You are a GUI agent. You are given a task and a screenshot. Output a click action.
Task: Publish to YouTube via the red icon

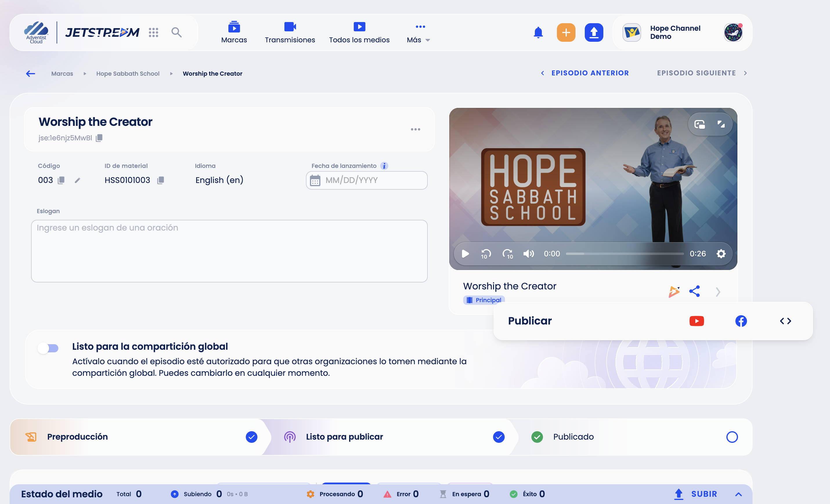tap(697, 321)
